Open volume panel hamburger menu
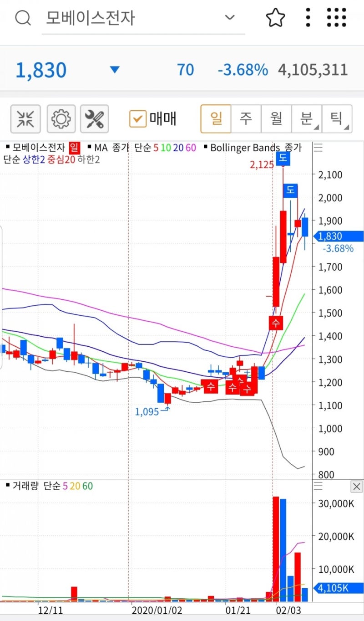Viewport: 364px width, 621px height. (x=318, y=486)
